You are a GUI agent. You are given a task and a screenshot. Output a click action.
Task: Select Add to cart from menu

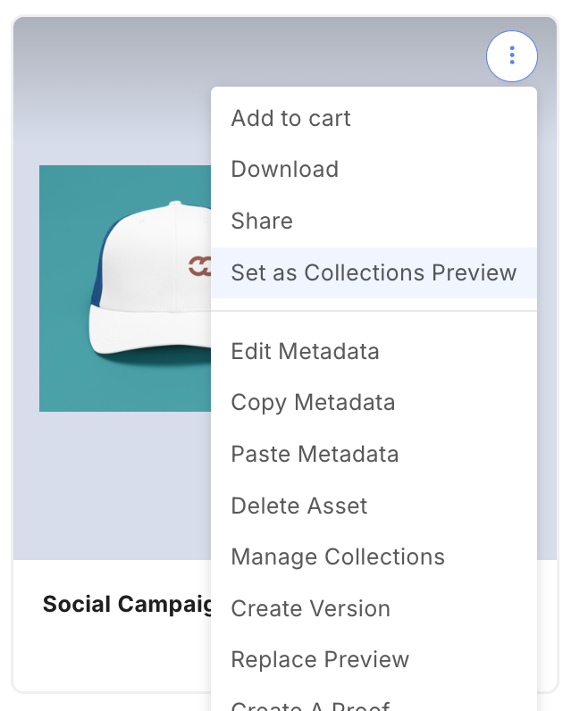(x=290, y=118)
